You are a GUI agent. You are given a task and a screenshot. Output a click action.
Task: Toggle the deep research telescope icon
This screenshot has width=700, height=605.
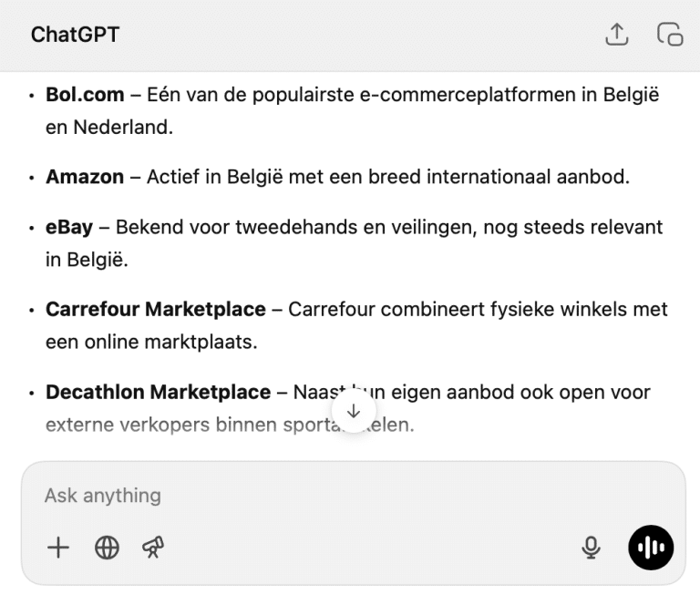click(153, 547)
